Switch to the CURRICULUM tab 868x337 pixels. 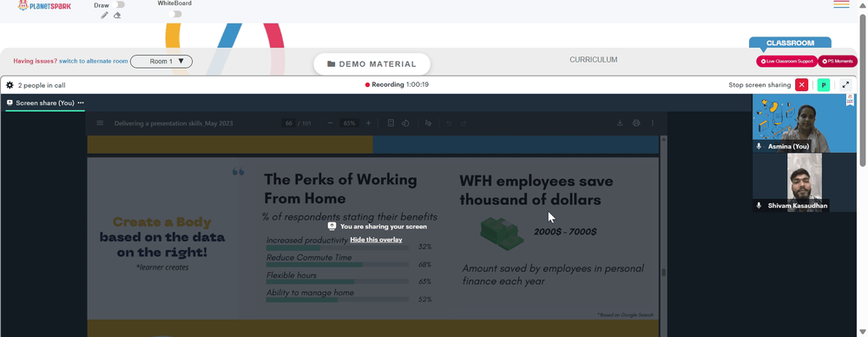594,60
